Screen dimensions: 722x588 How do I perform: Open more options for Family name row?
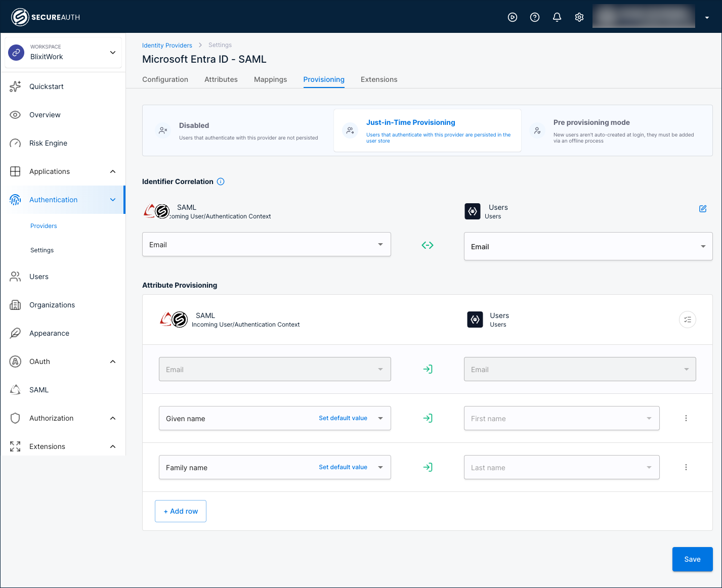686,467
